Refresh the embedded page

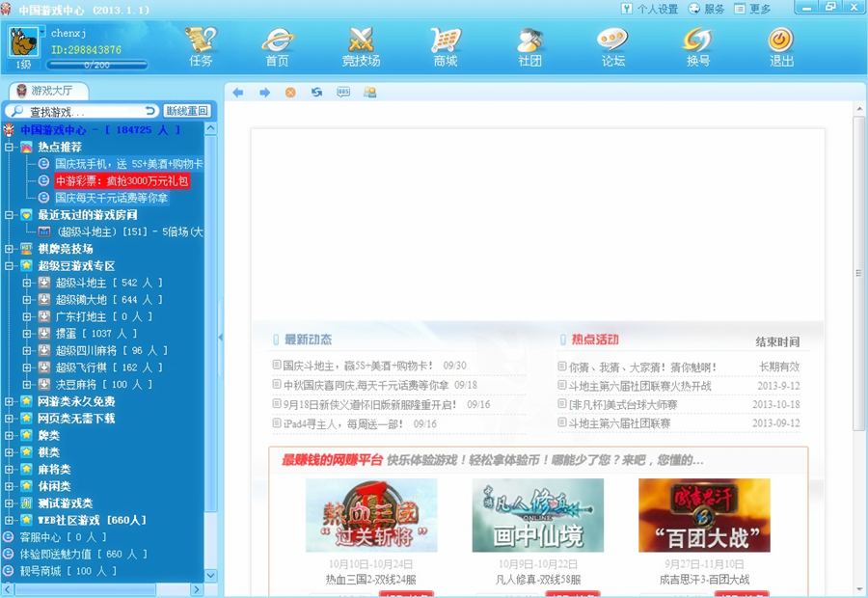pos(315,92)
